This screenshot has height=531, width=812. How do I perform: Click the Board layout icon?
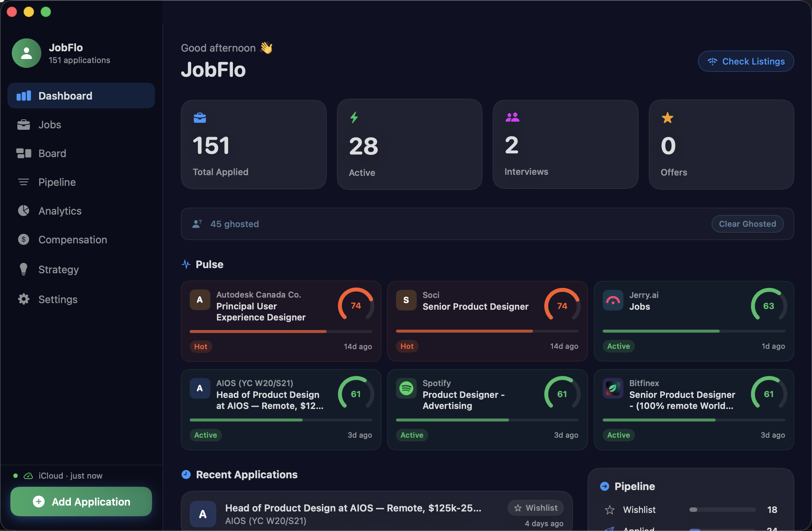24,153
